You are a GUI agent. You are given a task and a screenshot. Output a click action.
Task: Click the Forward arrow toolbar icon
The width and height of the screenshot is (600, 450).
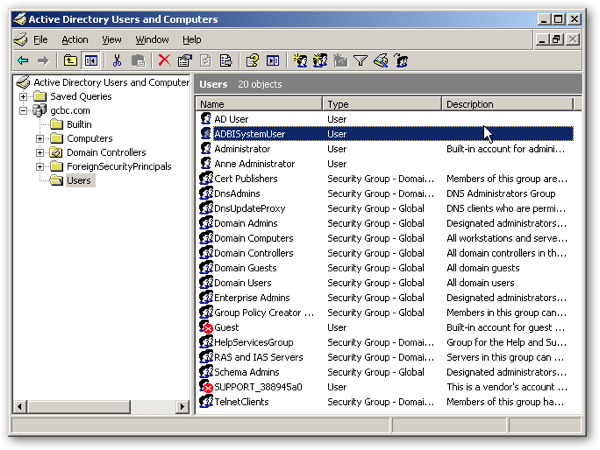pyautogui.click(x=43, y=60)
